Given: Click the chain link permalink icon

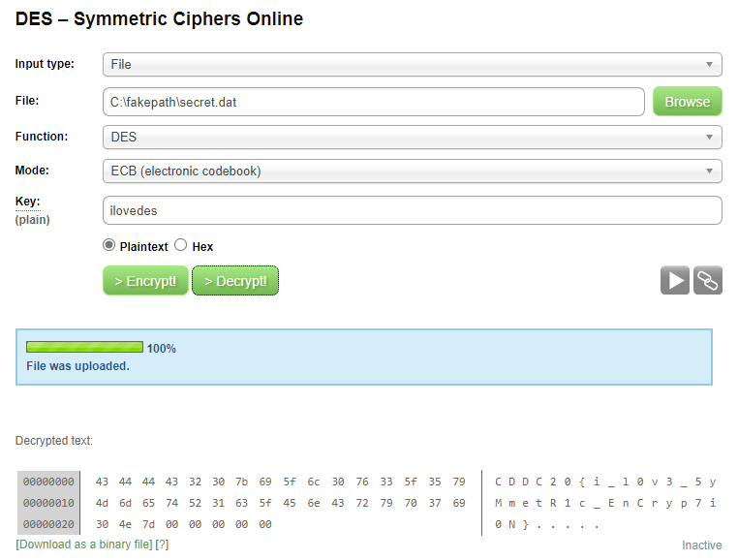Looking at the screenshot, I should click(707, 280).
